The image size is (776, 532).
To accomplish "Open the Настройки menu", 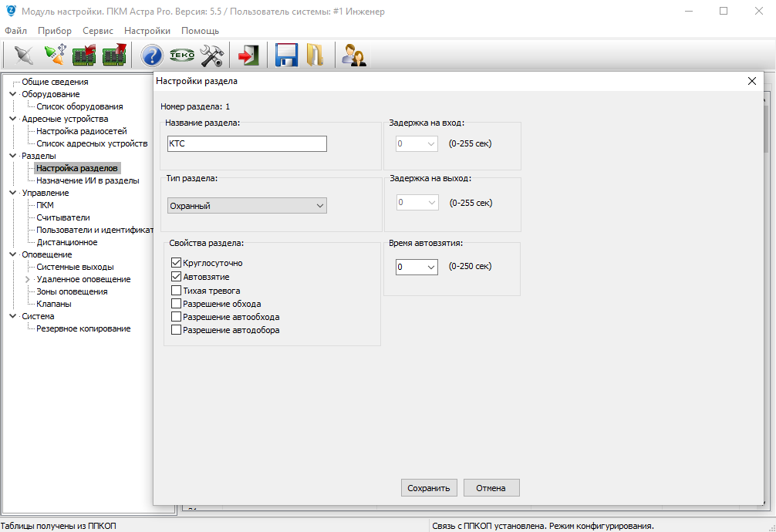I will click(x=147, y=31).
